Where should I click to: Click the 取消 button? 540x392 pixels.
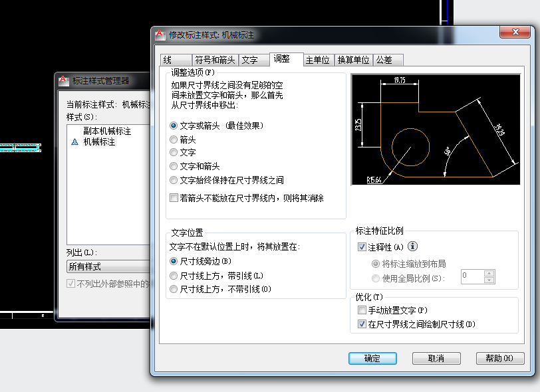click(436, 358)
